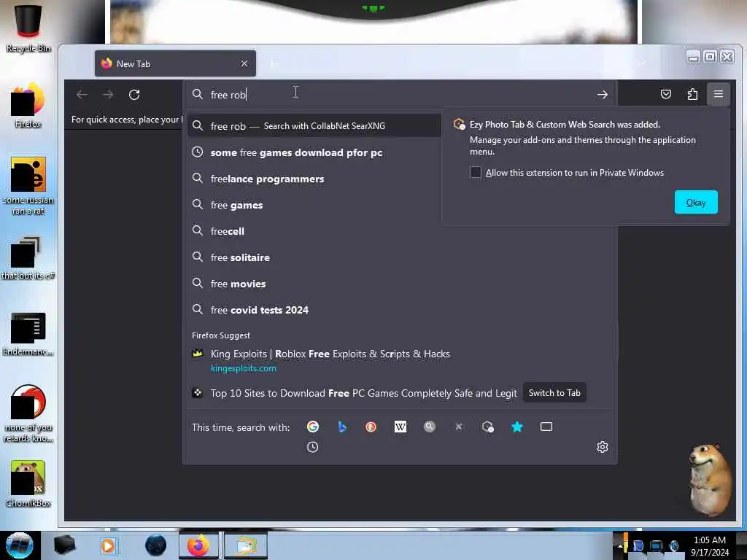The height and width of the screenshot is (560, 747).
Task: Open the Firefox desktop shortcut
Action: coord(28,105)
